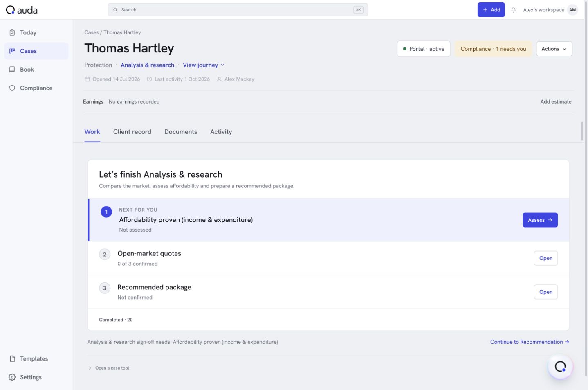588x390 pixels.
Task: Click the step 3 number badge
Action: 105,288
